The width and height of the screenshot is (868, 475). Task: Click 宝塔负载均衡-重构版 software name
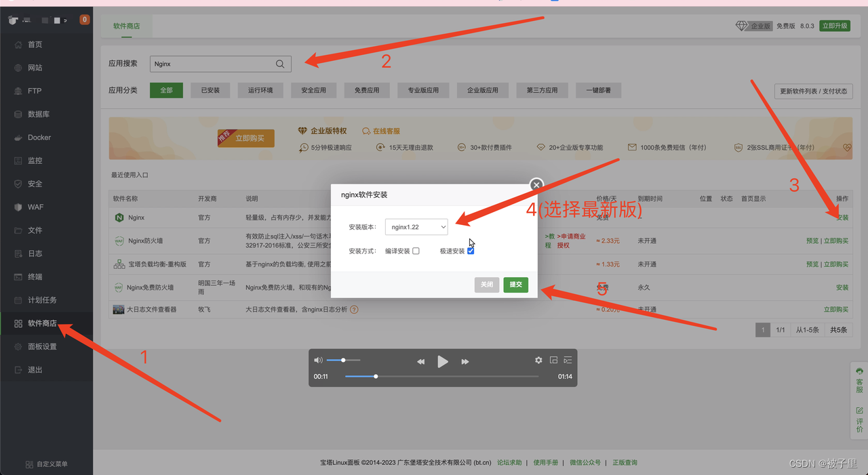coord(157,264)
